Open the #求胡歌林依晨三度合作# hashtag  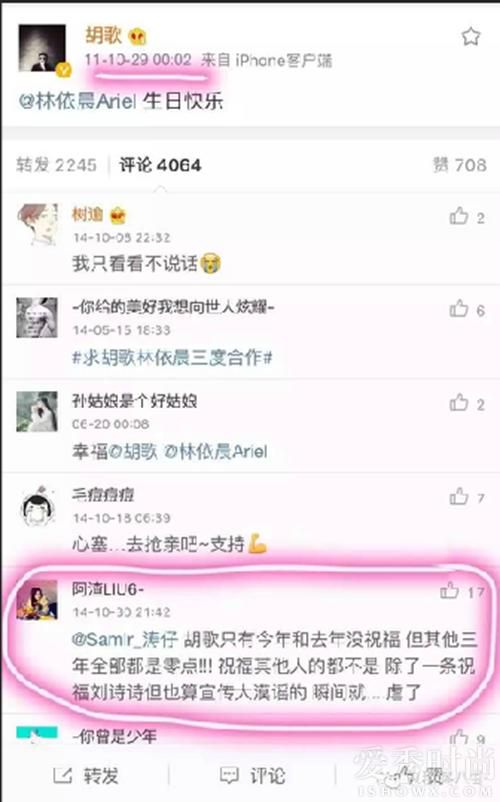[x=172, y=358]
